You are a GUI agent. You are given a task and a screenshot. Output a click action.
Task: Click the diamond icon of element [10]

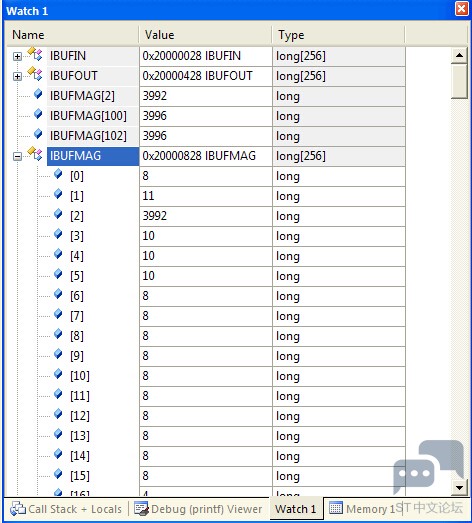[58, 374]
